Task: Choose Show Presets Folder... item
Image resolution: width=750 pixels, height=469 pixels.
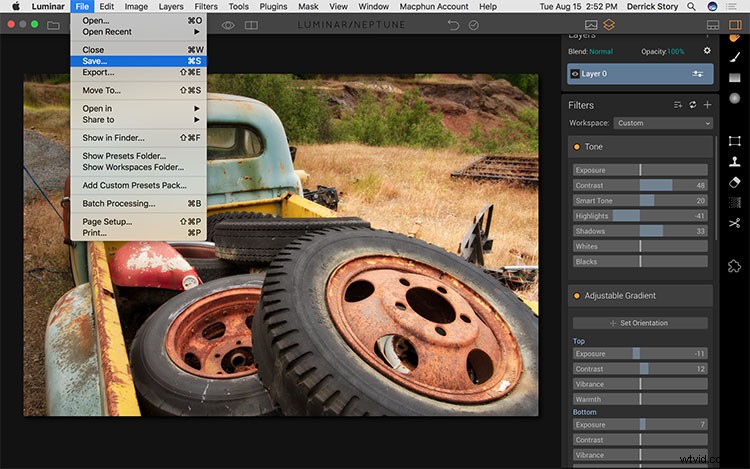Action: tap(139, 156)
